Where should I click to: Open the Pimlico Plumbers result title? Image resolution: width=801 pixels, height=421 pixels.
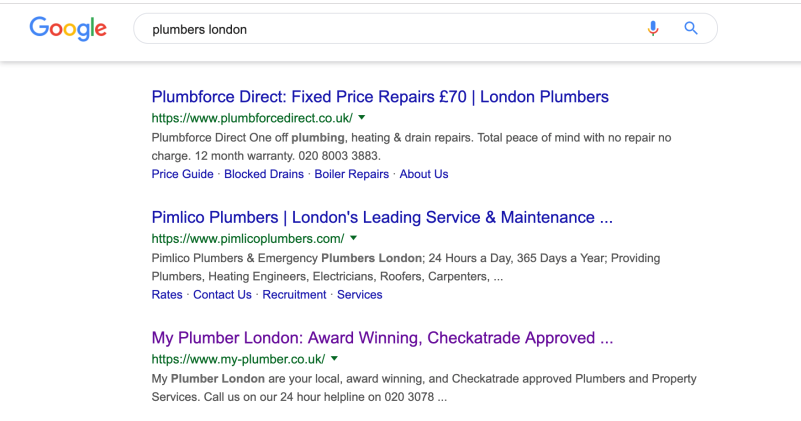382,217
